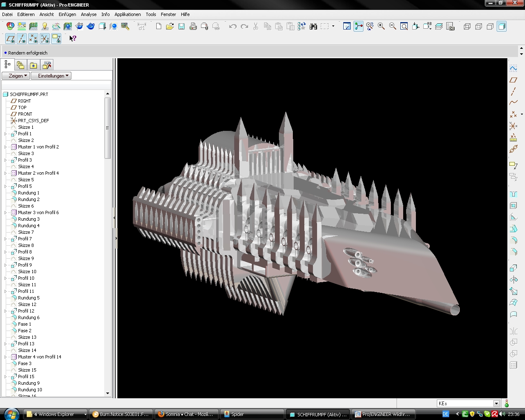
Task: Click the Zoom In magnifier icon
Action: pos(381,27)
